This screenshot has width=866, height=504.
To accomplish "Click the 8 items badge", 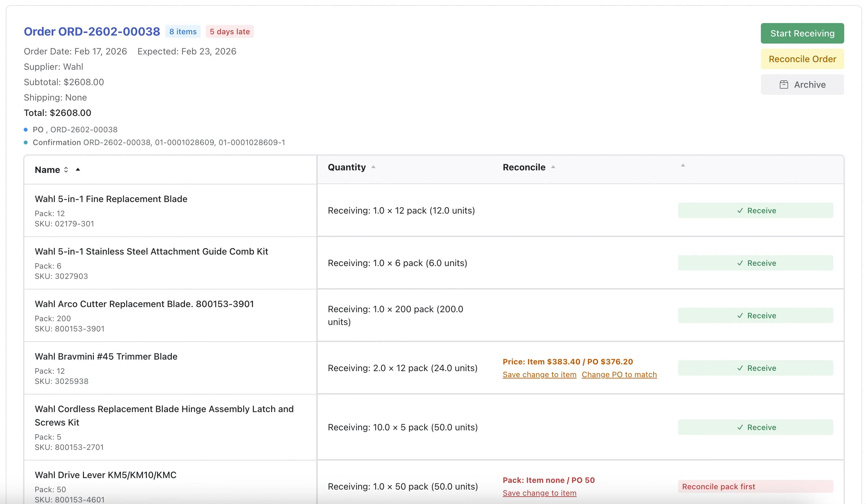I will tap(183, 32).
